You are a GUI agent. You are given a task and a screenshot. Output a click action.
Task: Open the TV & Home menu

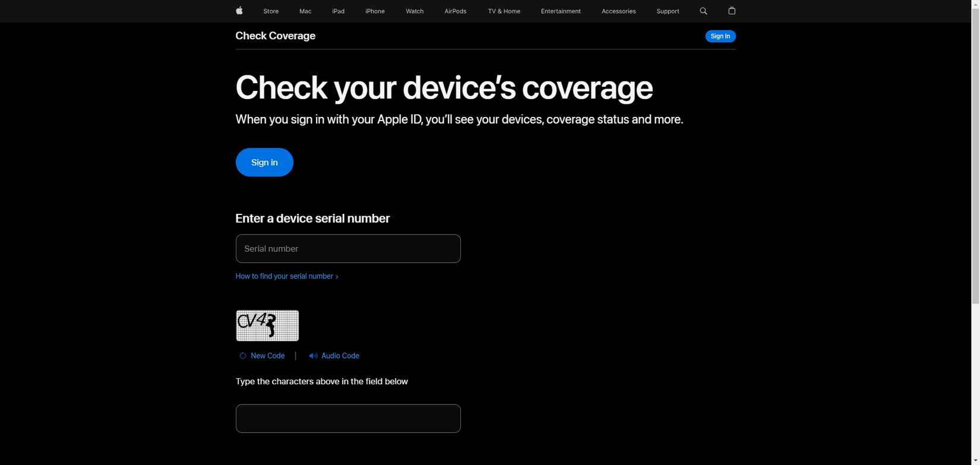coord(504,11)
